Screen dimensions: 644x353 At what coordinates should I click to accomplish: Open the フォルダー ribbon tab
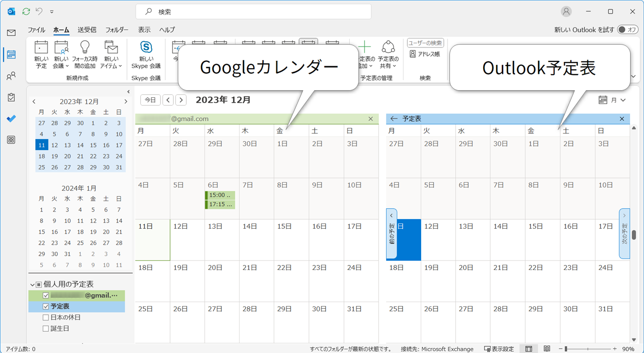[x=117, y=30]
